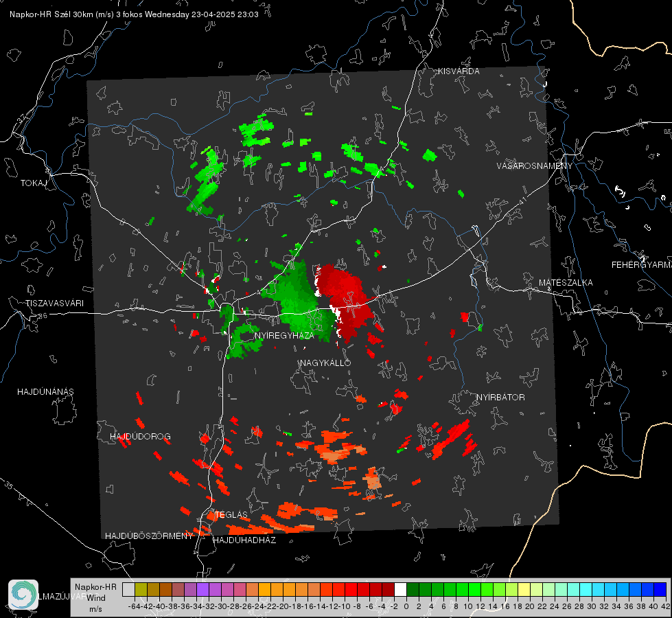
Task: Click the TOKAJ town label
Action: click(34, 183)
